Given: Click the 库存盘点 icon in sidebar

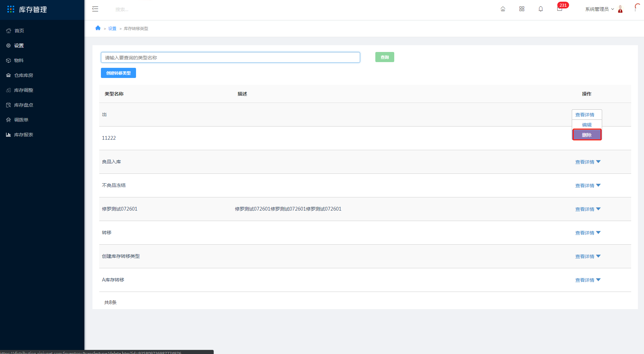Looking at the screenshot, I should click(x=8, y=105).
